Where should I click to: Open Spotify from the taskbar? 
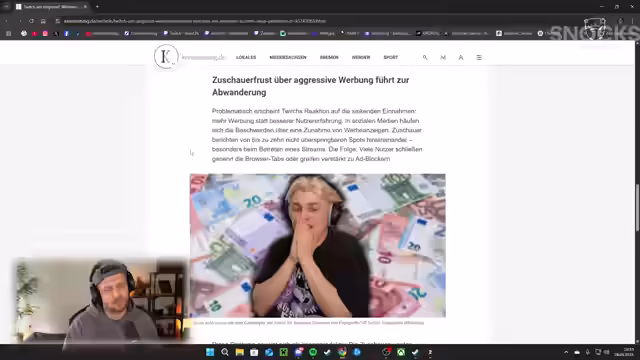(313, 352)
